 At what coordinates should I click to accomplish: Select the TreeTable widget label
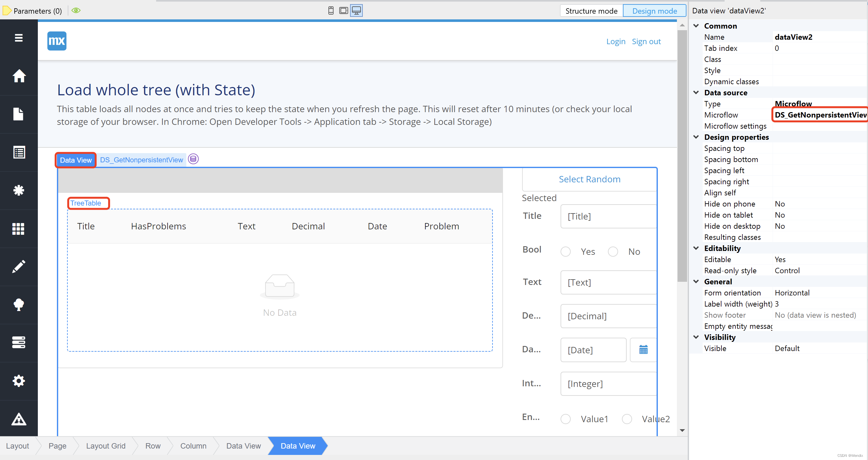86,203
